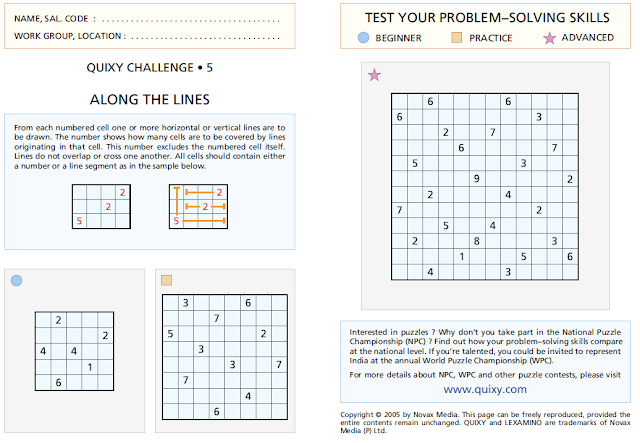Click the 9 cell in the advanced grid
Viewport: 640px width, 443px height.
tap(477, 179)
